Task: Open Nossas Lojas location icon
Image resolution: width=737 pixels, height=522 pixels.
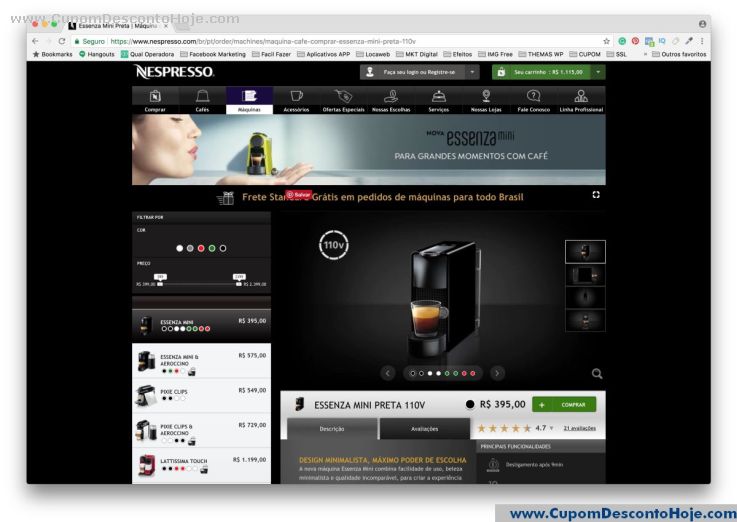Action: pyautogui.click(x=486, y=100)
